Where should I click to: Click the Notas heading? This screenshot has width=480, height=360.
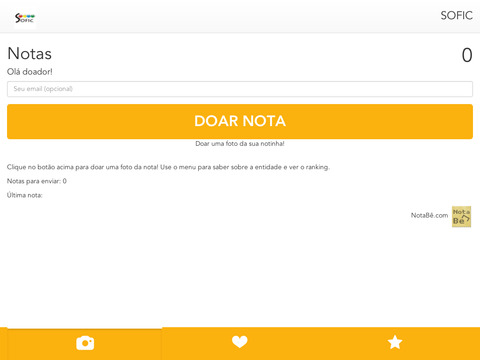tap(30, 54)
